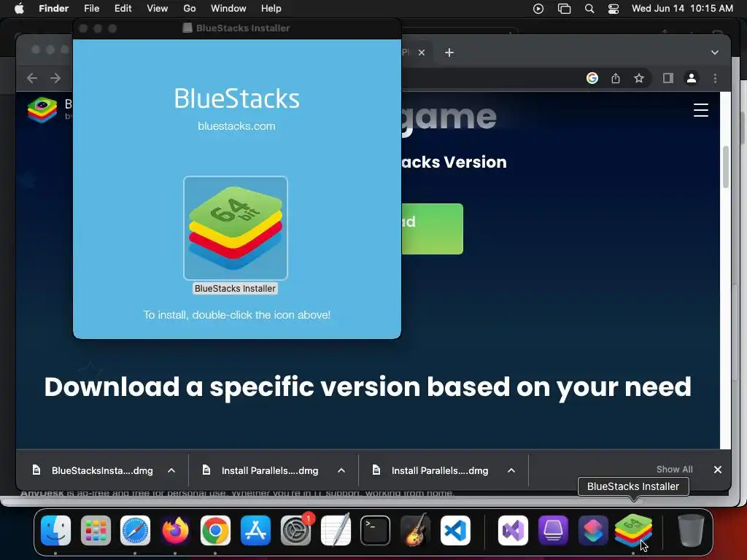Open the Go menu
Viewport: 747px width, 560px height.
click(x=190, y=9)
